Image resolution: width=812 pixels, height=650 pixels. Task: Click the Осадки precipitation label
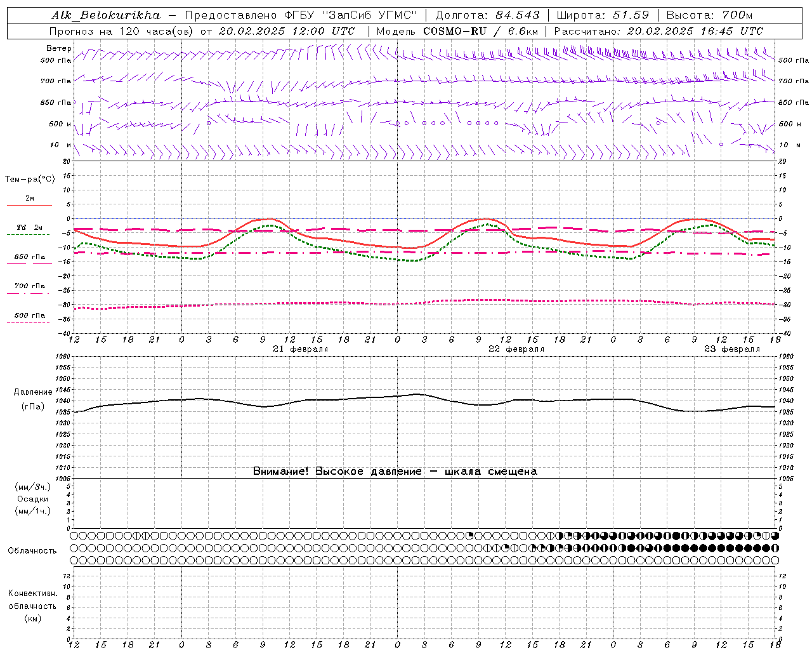(33, 499)
